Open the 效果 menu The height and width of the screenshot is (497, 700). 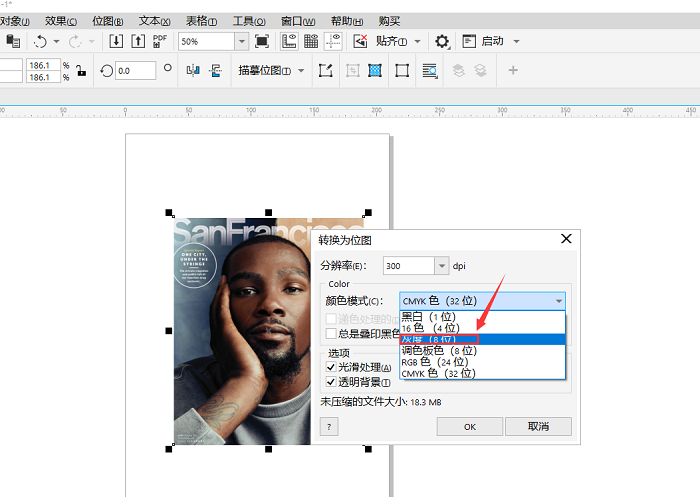pos(61,21)
